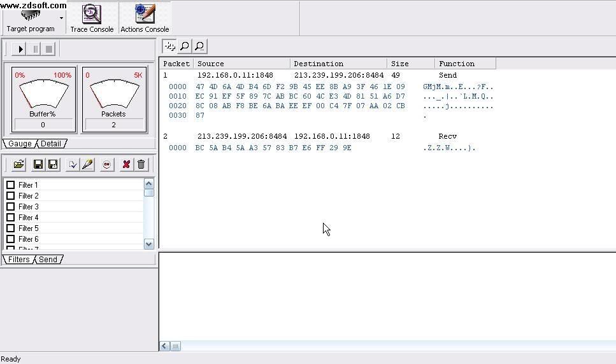Screen dimensions: 616x364
Task: Switch to the Detail tab
Action: click(x=51, y=144)
